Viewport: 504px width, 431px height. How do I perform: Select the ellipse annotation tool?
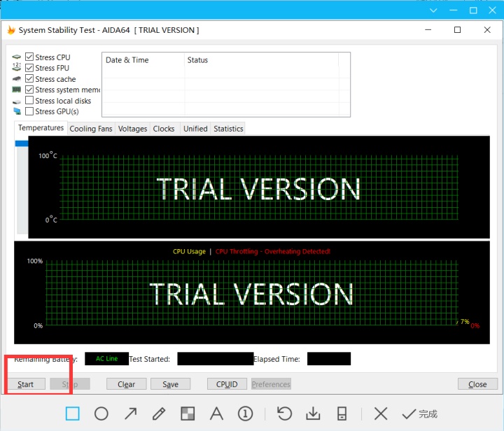101,414
